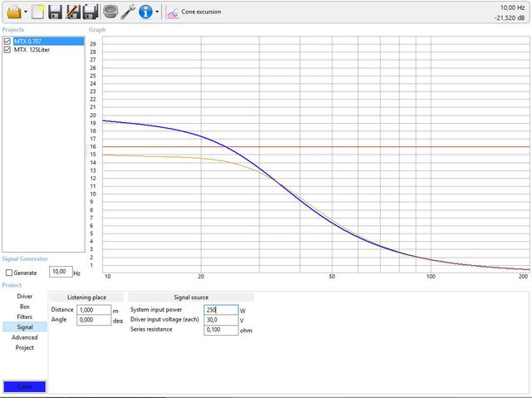Select MTX 0.707 project row
This screenshot has height=398, width=532.
(x=48, y=42)
